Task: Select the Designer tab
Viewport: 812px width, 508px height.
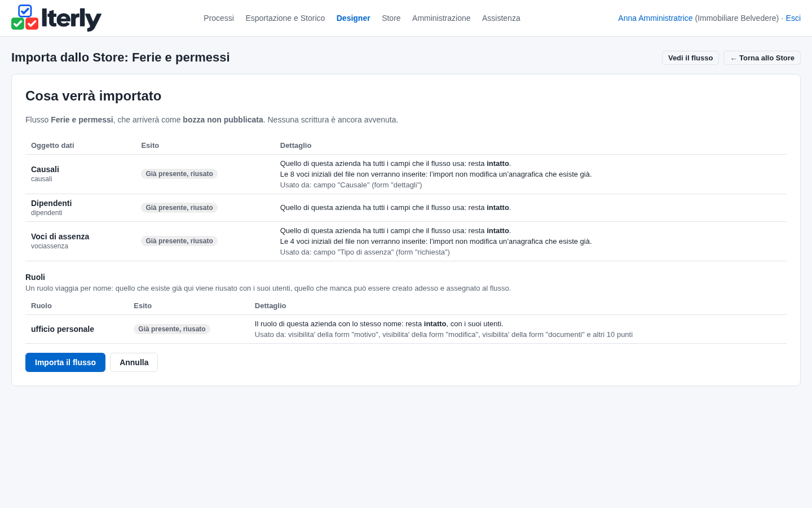Action: coord(354,18)
